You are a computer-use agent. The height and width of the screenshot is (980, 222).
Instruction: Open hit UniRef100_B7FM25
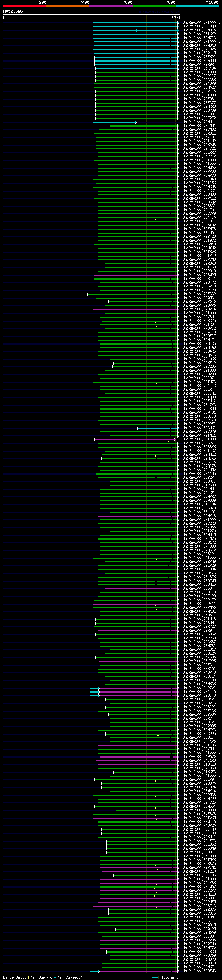199,49
